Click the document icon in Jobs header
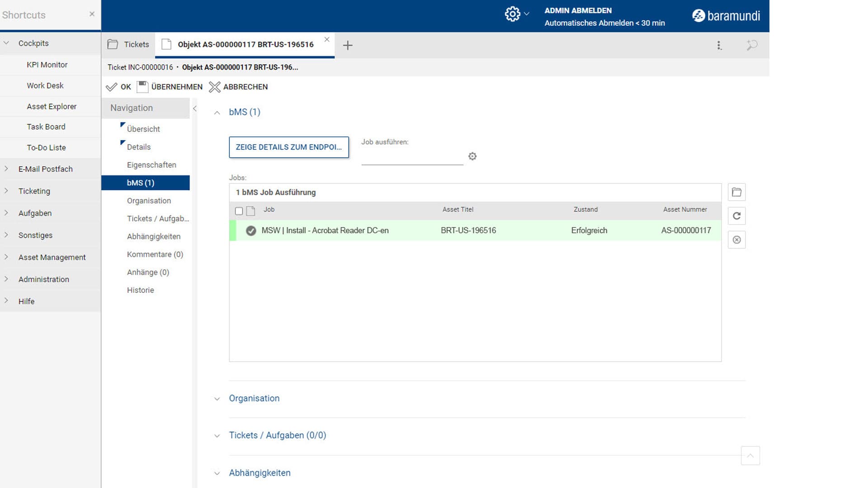 (x=250, y=211)
